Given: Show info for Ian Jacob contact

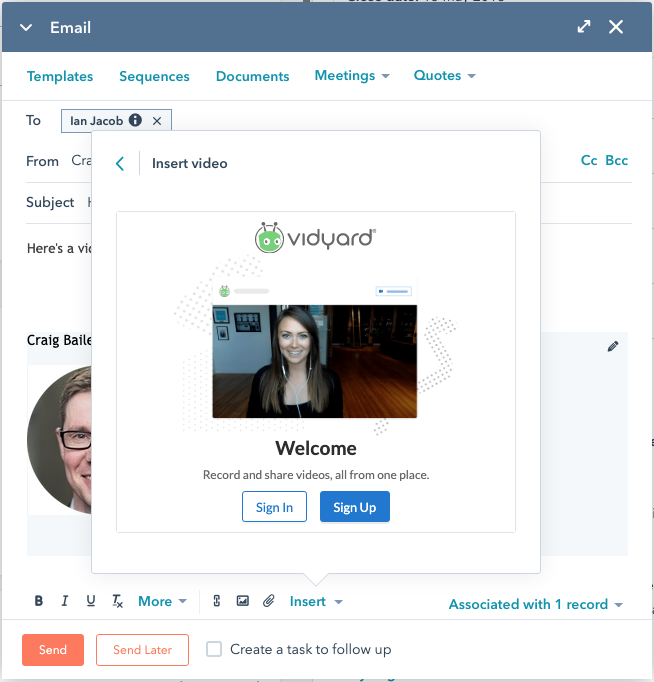Looking at the screenshot, I should 136,121.
